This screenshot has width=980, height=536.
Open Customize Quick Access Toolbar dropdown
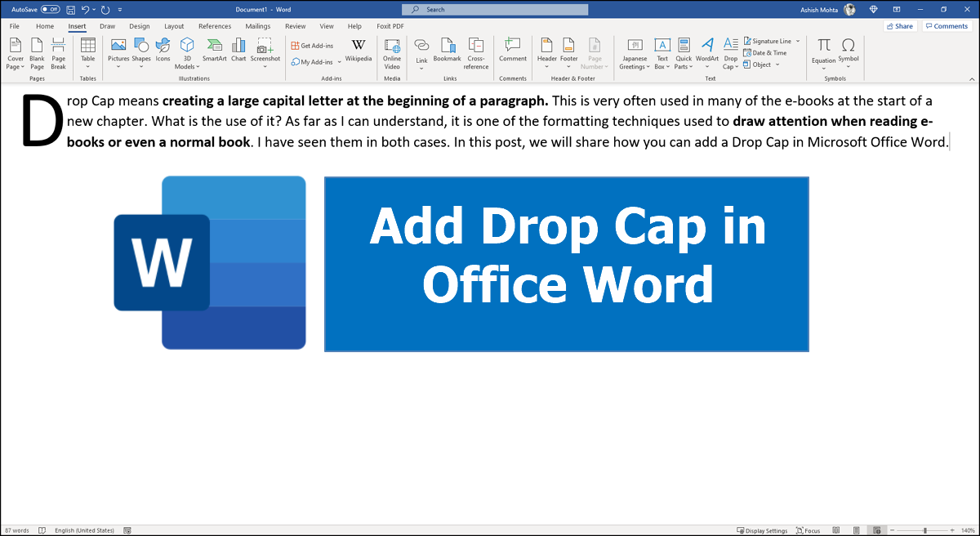(x=120, y=10)
